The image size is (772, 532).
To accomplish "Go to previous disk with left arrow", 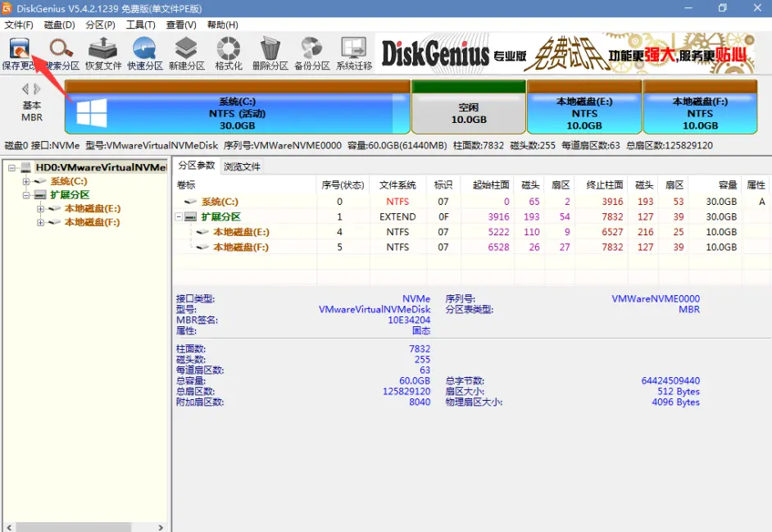I will point(25,89).
